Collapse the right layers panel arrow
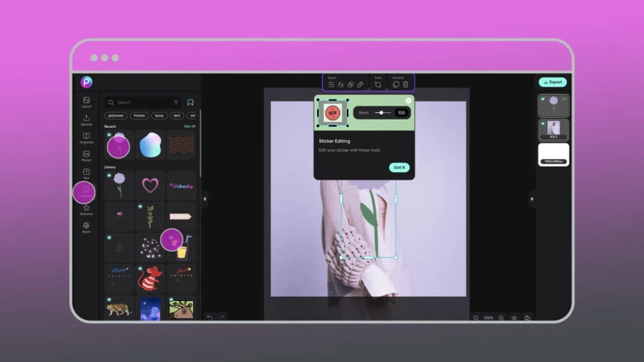644x362 pixels. click(532, 198)
